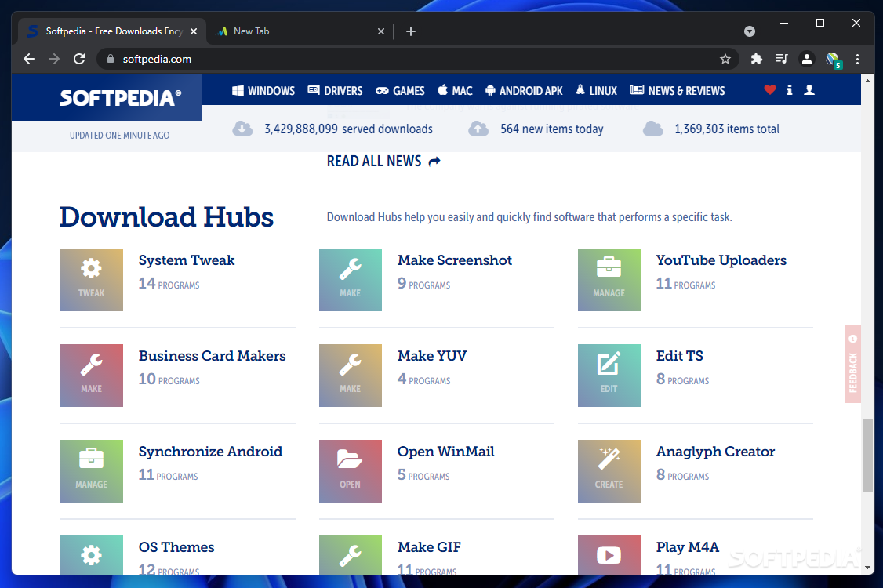The height and width of the screenshot is (588, 883).
Task: Open the media control playlist icon
Action: click(781, 59)
